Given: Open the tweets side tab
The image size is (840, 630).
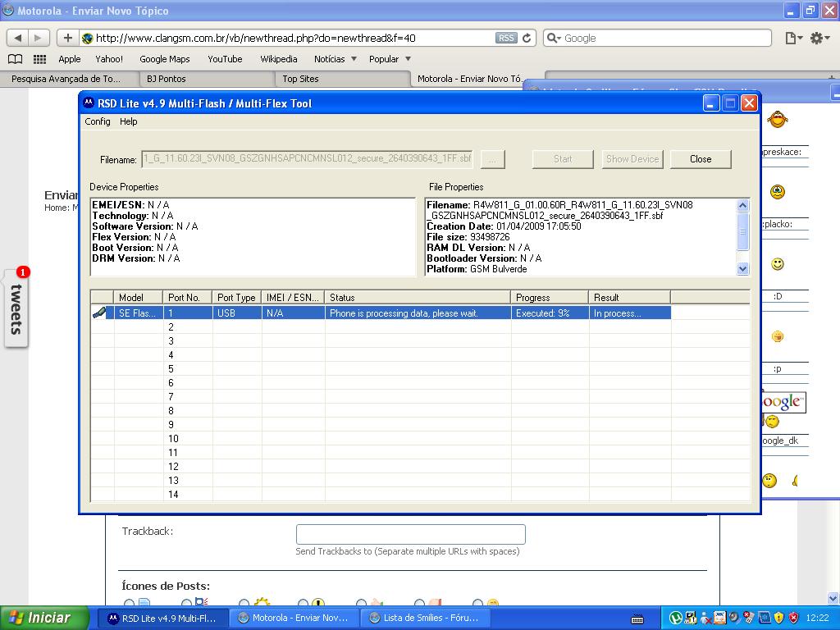Looking at the screenshot, I should [16, 308].
